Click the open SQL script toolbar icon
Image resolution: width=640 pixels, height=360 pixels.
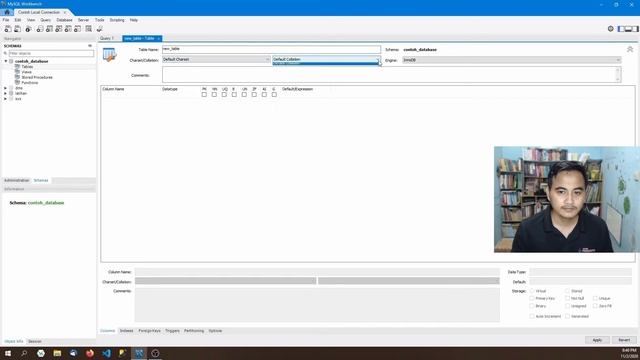click(18, 29)
